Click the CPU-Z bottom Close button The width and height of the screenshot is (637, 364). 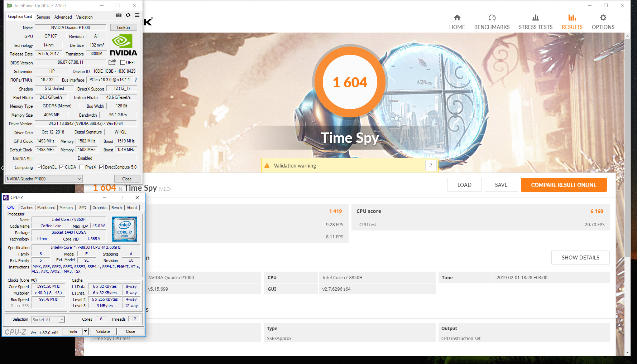pyautogui.click(x=131, y=331)
